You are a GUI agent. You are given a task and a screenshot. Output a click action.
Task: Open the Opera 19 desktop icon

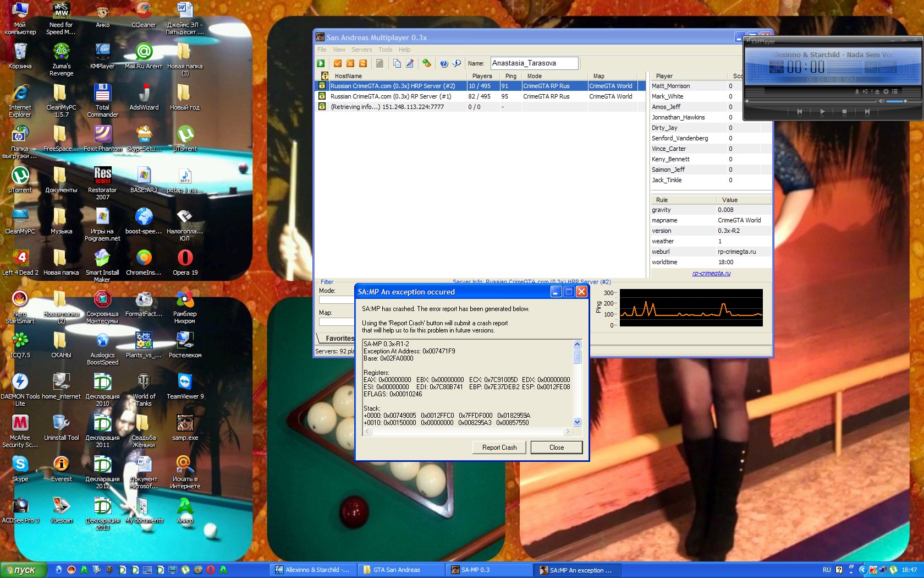[185, 262]
